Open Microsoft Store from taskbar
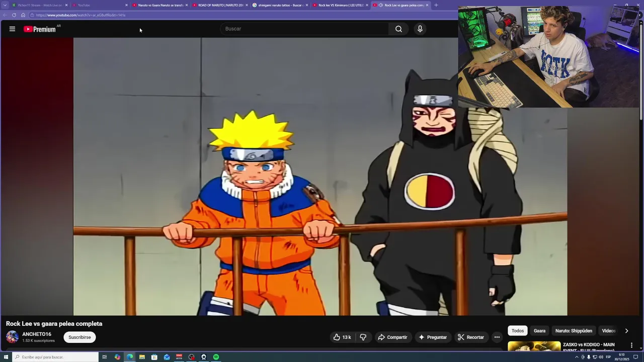Viewport: 644px width, 362px height. point(154,357)
